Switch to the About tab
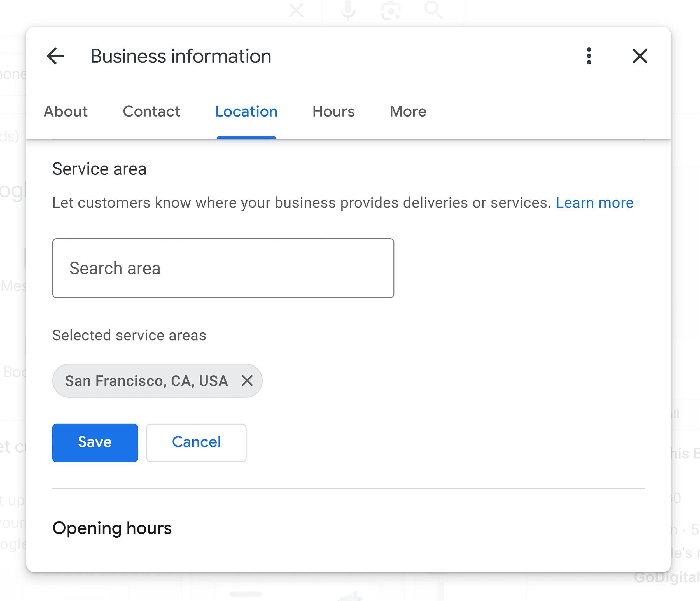The height and width of the screenshot is (601, 700). [66, 111]
